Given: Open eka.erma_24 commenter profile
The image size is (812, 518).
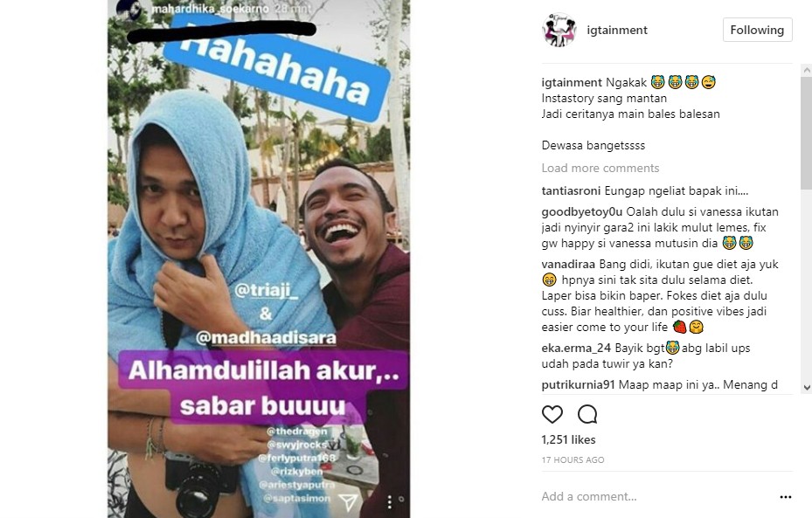Looking at the screenshot, I should click(576, 349).
